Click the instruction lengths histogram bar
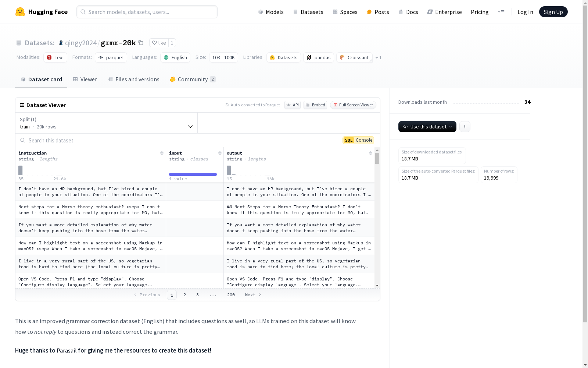Screen dimensions: 588x368 coord(21,170)
